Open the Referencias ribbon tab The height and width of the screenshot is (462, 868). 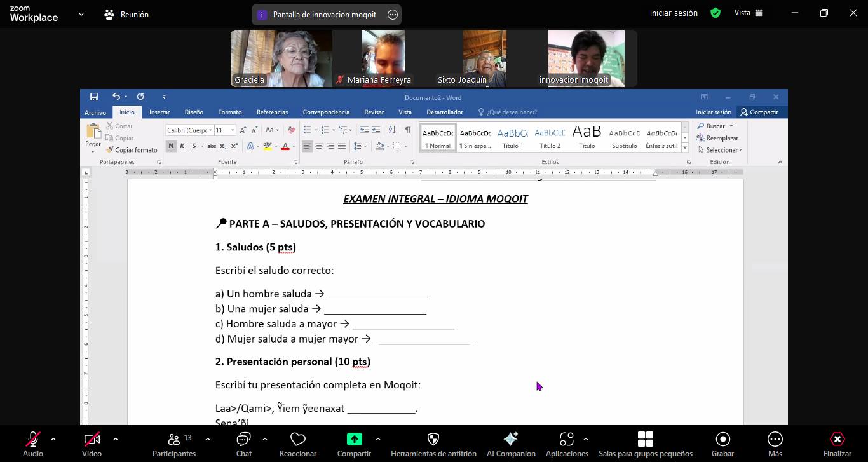pos(272,112)
